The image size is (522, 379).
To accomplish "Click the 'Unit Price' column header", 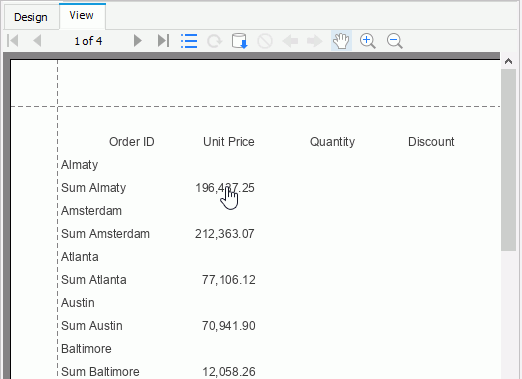I will coord(229,142).
